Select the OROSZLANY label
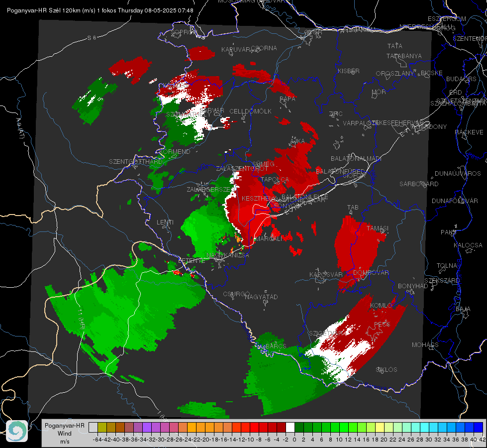 (x=395, y=73)
